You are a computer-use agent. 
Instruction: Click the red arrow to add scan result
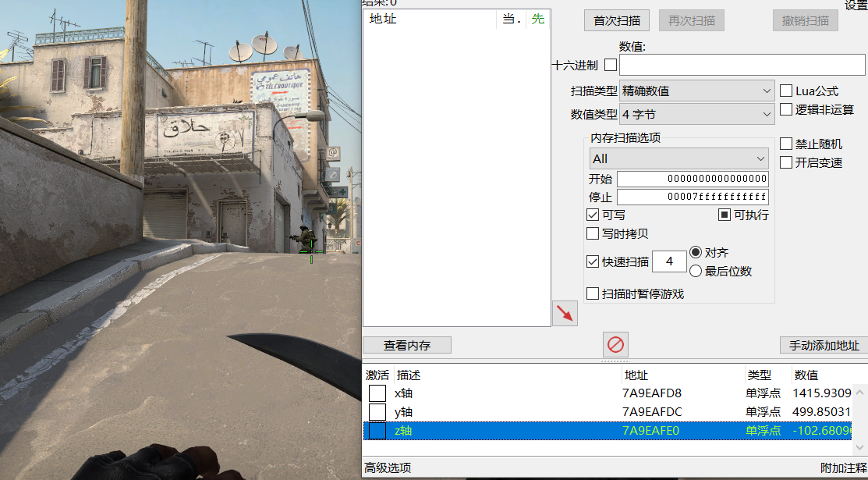pos(565,313)
